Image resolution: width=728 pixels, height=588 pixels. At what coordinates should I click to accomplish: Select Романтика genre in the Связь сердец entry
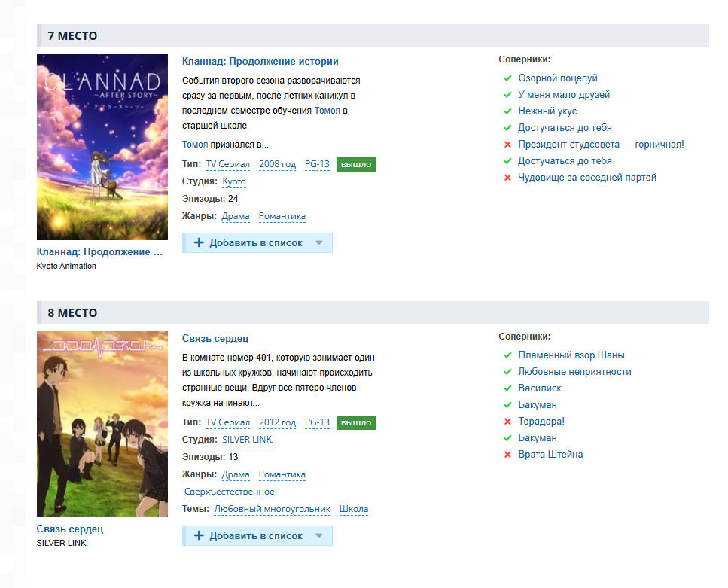282,474
